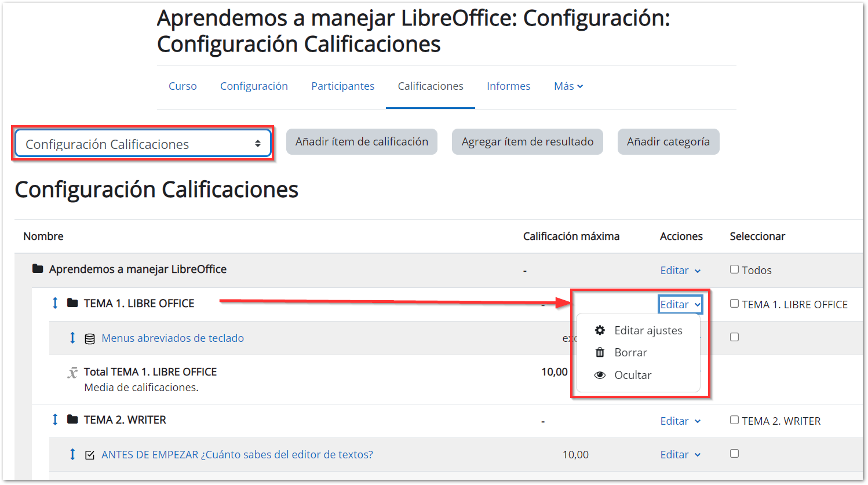
Task: Tick the TEMA 1. LIBRE OFFICE checkbox
Action: tap(734, 303)
